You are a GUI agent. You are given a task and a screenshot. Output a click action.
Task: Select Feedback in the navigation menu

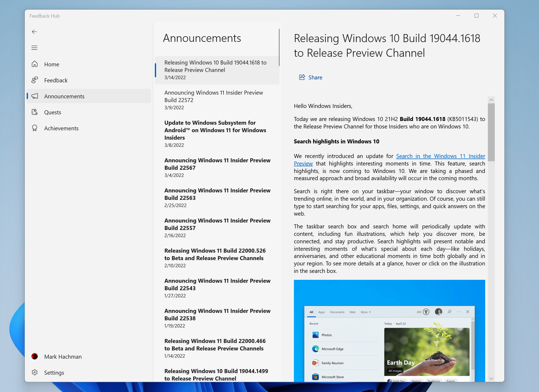click(56, 80)
